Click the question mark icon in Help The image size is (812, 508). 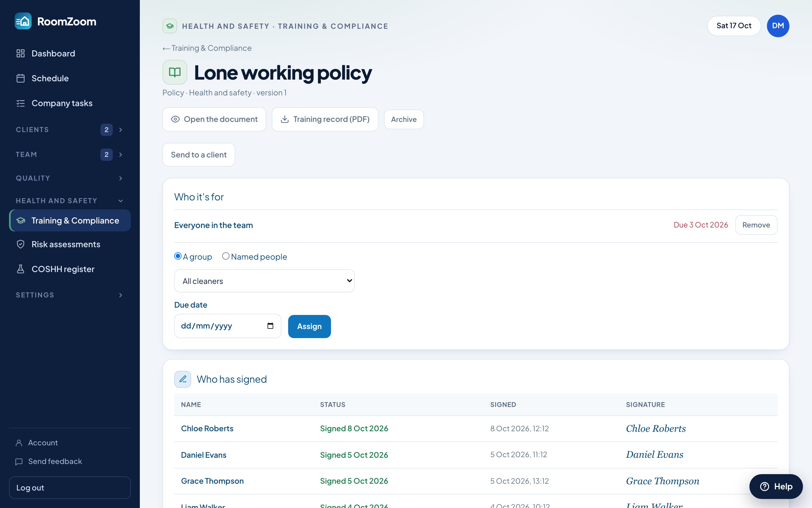[x=764, y=487]
